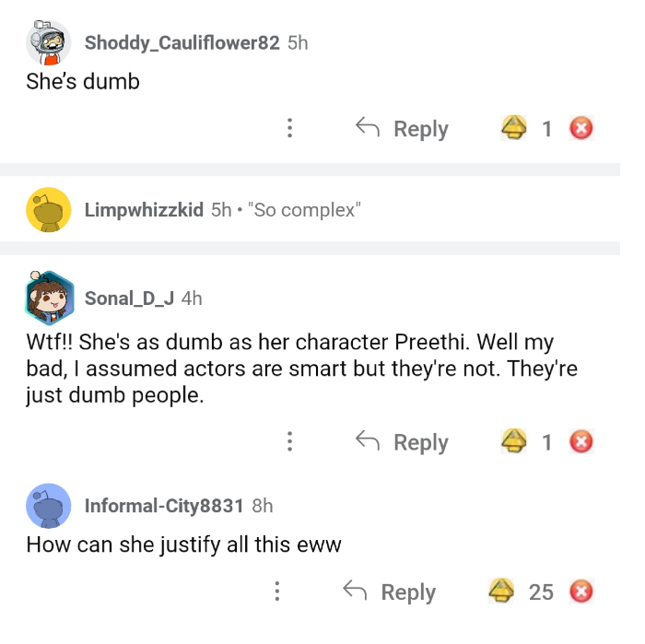Downvote Shoddy_Cauliflower82's comment
Image resolution: width=645 pixels, height=644 pixels.
580,128
